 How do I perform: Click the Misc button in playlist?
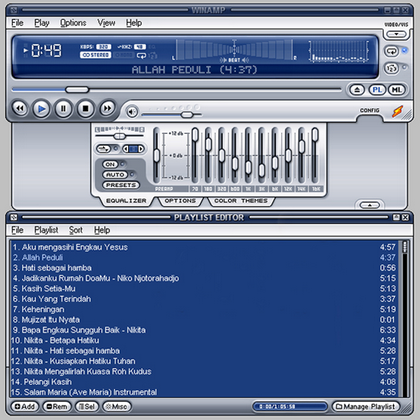click(x=117, y=406)
